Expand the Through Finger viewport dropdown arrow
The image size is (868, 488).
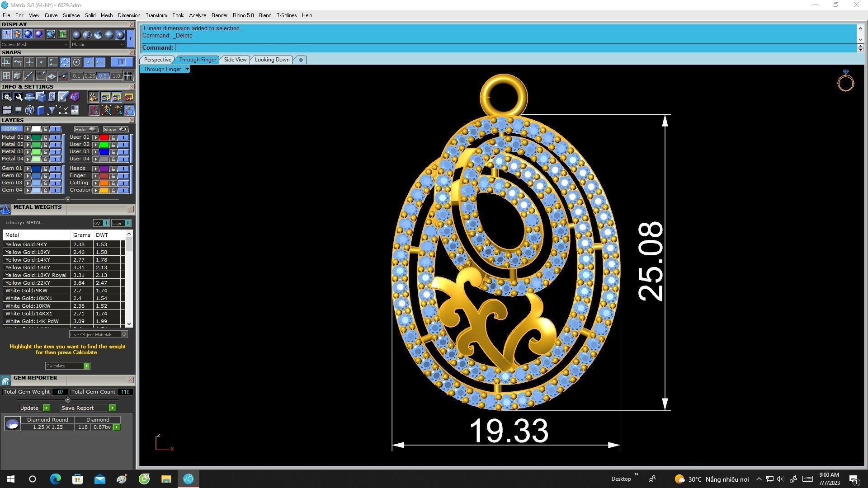tap(187, 69)
